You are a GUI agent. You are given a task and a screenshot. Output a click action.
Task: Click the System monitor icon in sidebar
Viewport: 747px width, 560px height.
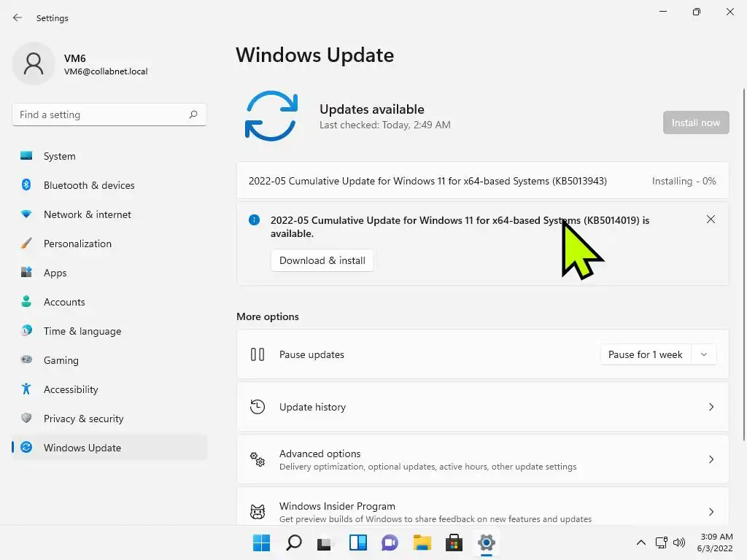pyautogui.click(x=26, y=156)
